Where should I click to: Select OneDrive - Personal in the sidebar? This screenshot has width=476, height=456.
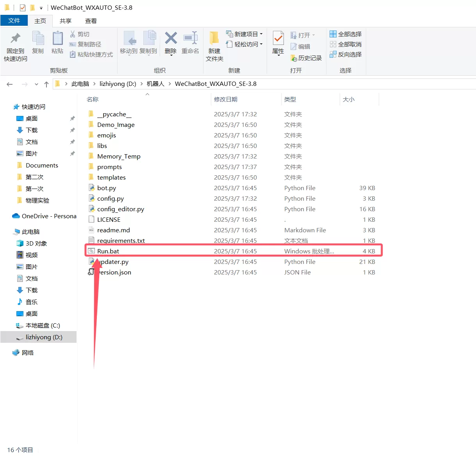(x=45, y=216)
